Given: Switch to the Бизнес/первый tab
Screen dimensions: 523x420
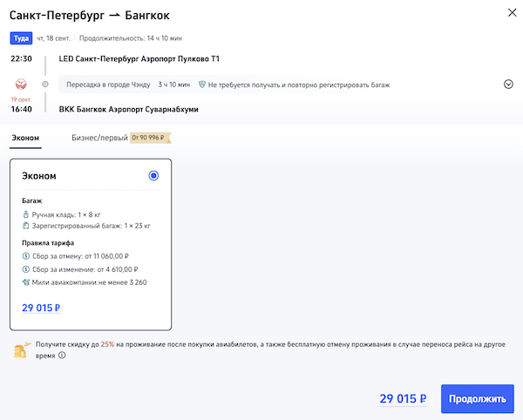Looking at the screenshot, I should click(99, 137).
